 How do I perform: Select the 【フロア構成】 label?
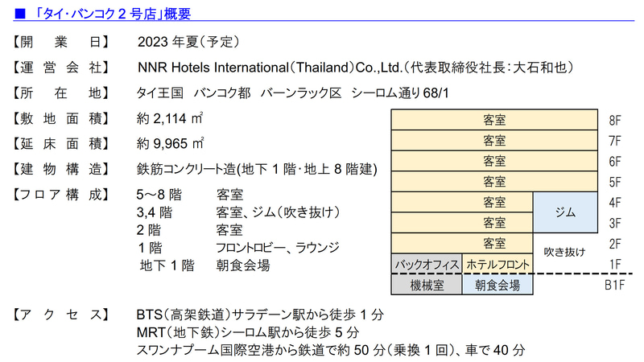pos(61,195)
